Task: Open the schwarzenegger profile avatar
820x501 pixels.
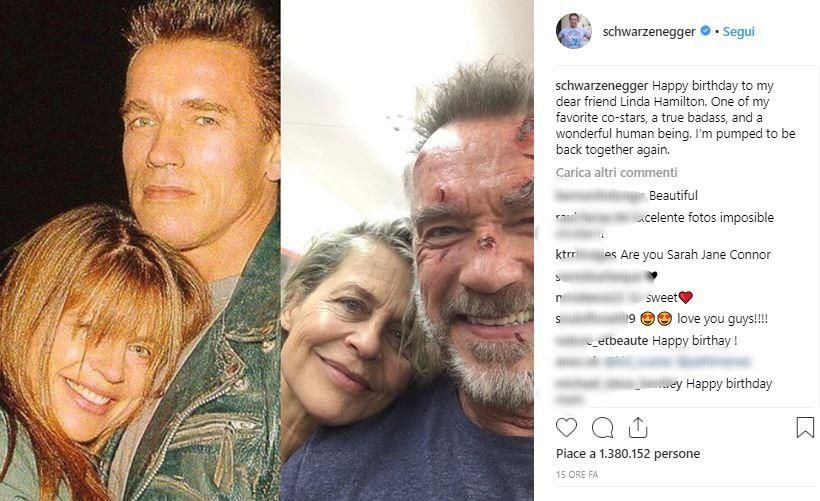Action: click(574, 31)
